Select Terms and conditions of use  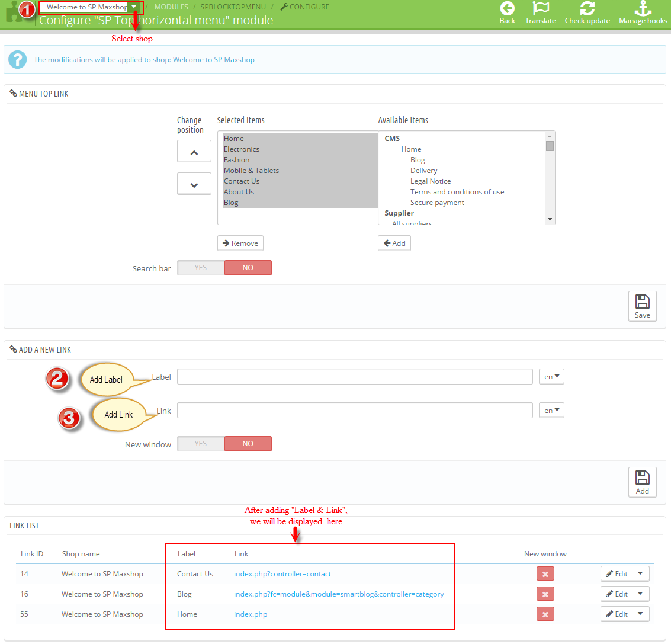coord(457,192)
